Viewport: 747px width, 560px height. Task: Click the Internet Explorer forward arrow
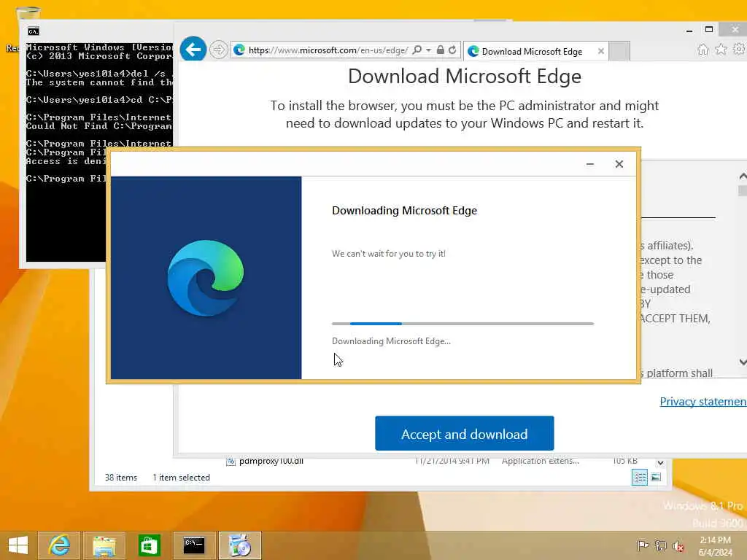click(218, 50)
